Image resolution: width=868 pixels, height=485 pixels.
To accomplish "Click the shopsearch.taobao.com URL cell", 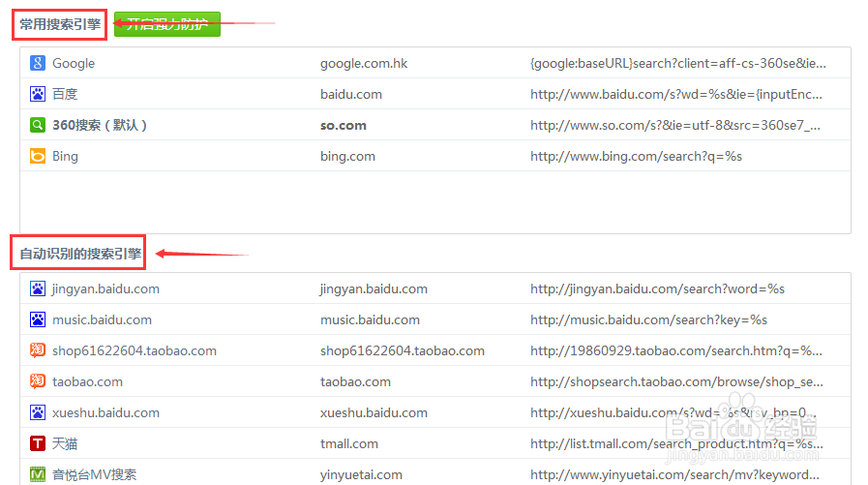I will coord(676,382).
